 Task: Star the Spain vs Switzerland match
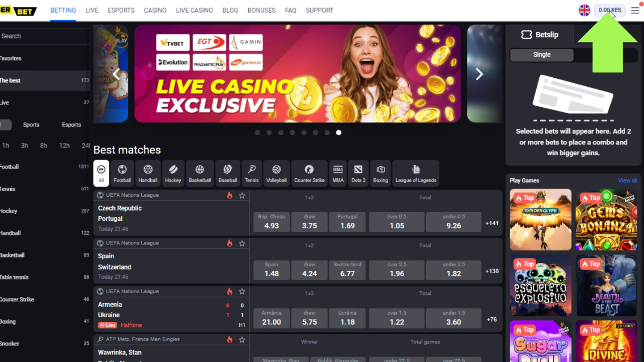coord(242,243)
